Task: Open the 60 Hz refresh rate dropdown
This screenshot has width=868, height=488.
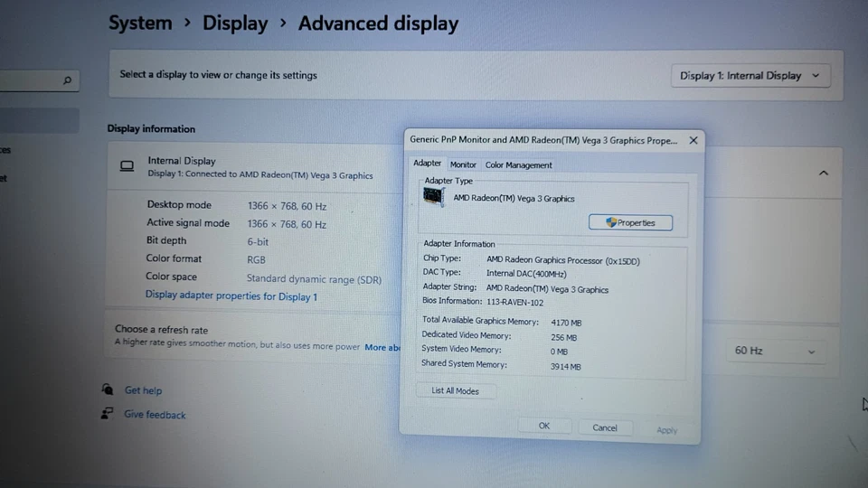Action: 775,351
